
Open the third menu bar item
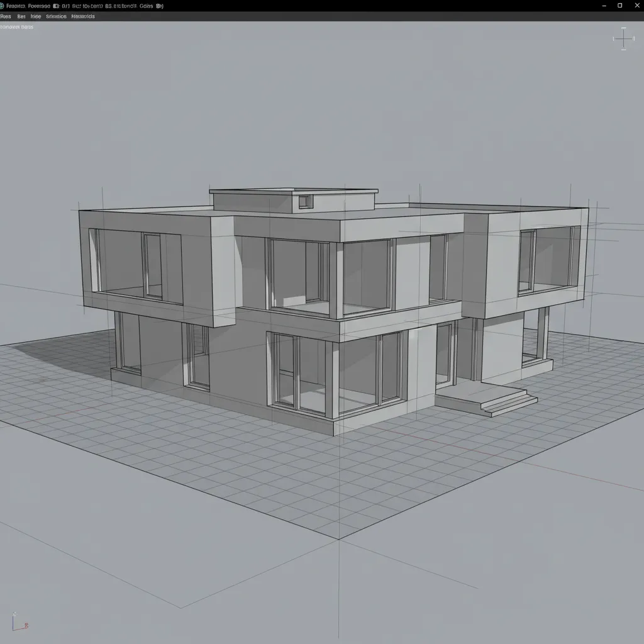click(x=36, y=16)
